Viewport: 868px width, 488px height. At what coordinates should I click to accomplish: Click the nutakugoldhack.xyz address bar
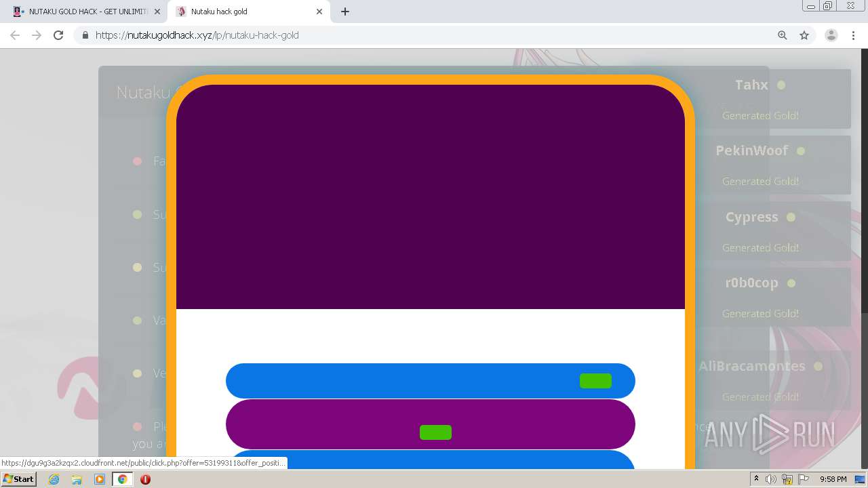click(x=434, y=35)
